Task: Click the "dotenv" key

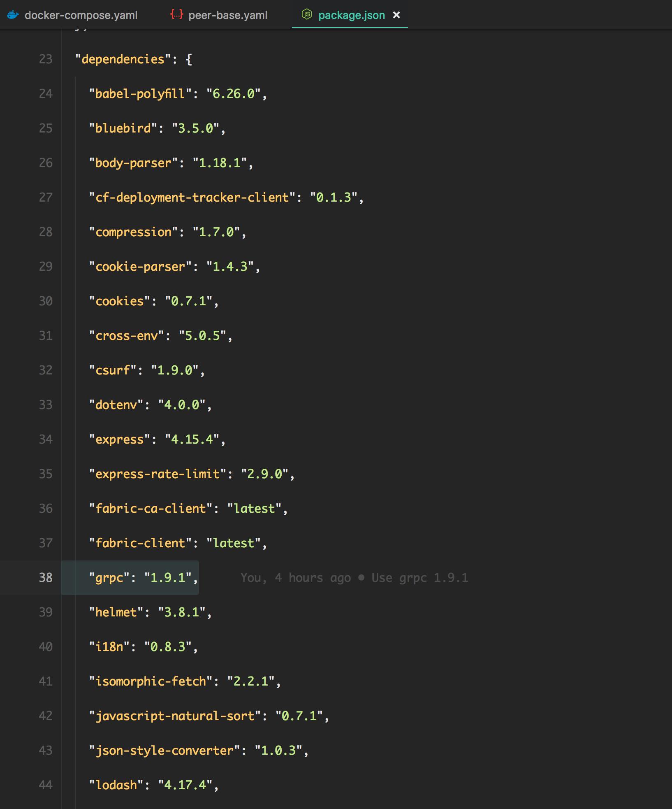Action: pos(116,405)
